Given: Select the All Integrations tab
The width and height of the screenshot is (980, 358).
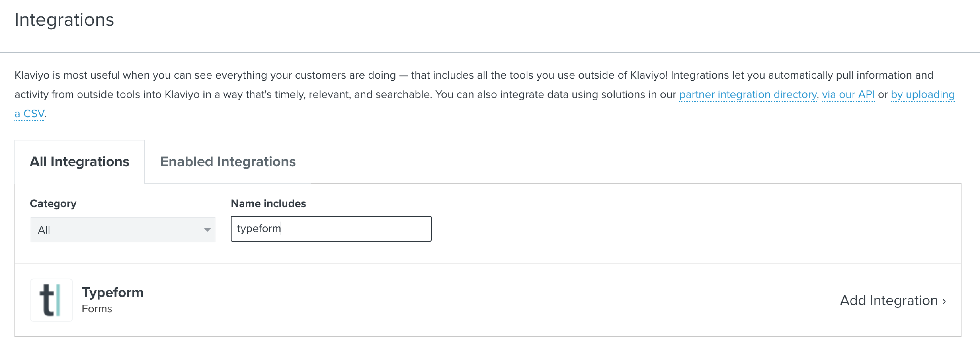Looking at the screenshot, I should [x=80, y=162].
